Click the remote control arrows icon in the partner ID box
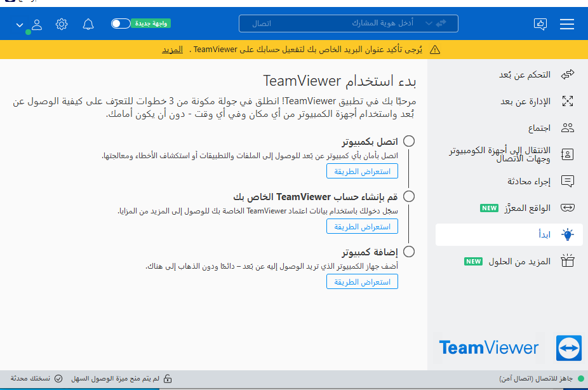588x390 pixels. pos(441,23)
